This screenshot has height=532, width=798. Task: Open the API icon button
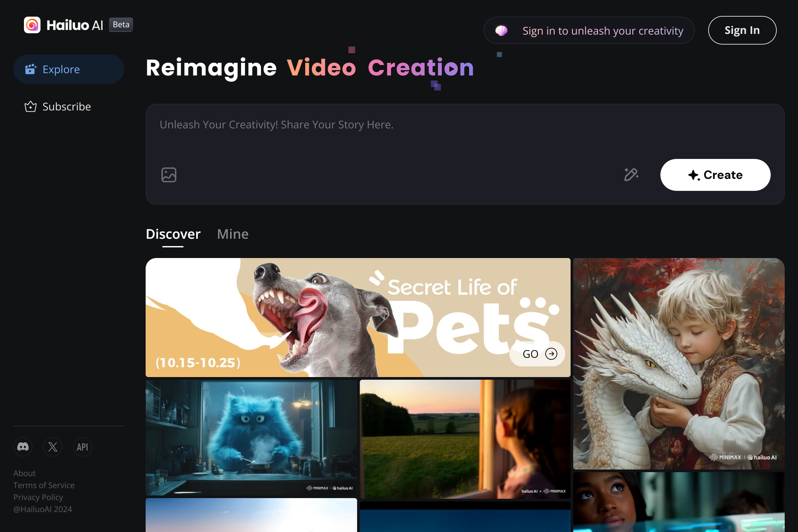click(x=82, y=447)
